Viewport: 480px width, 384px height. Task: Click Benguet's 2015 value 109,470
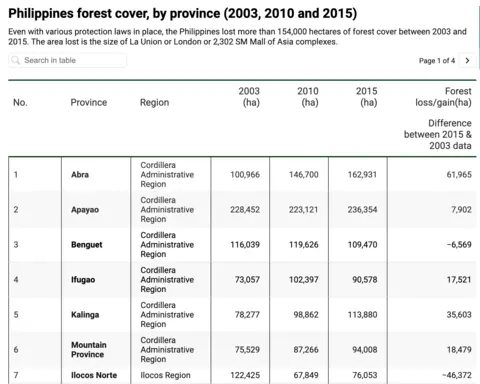click(x=362, y=245)
